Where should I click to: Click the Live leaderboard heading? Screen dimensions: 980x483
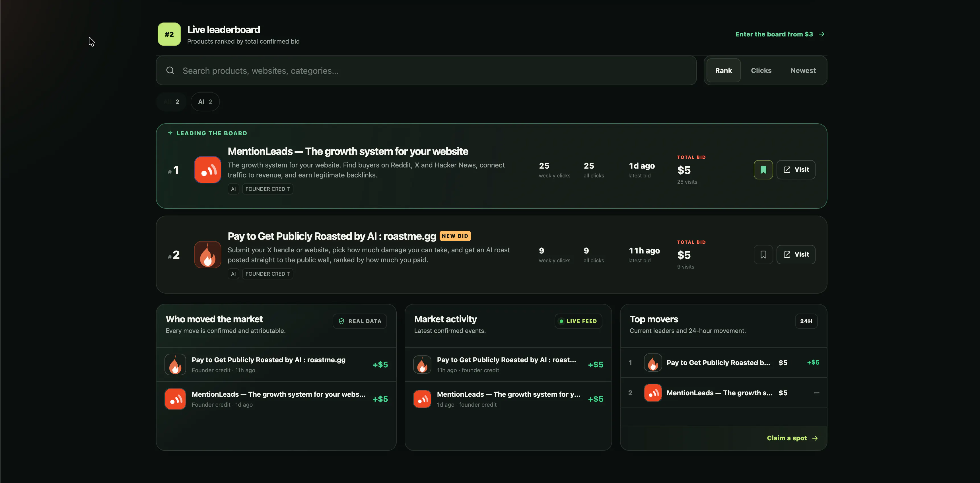tap(224, 30)
